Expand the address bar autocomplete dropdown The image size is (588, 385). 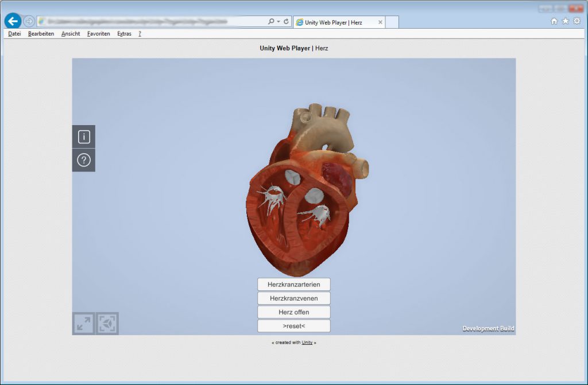tap(278, 21)
